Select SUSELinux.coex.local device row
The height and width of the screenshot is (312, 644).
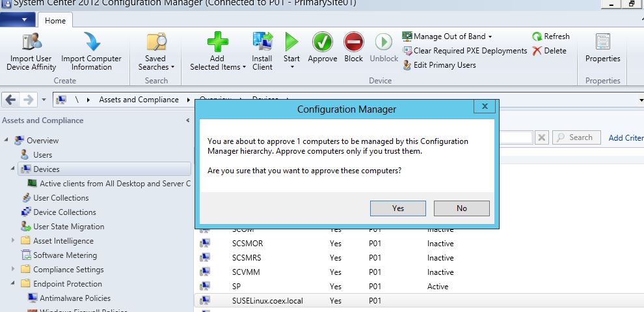coord(419,301)
